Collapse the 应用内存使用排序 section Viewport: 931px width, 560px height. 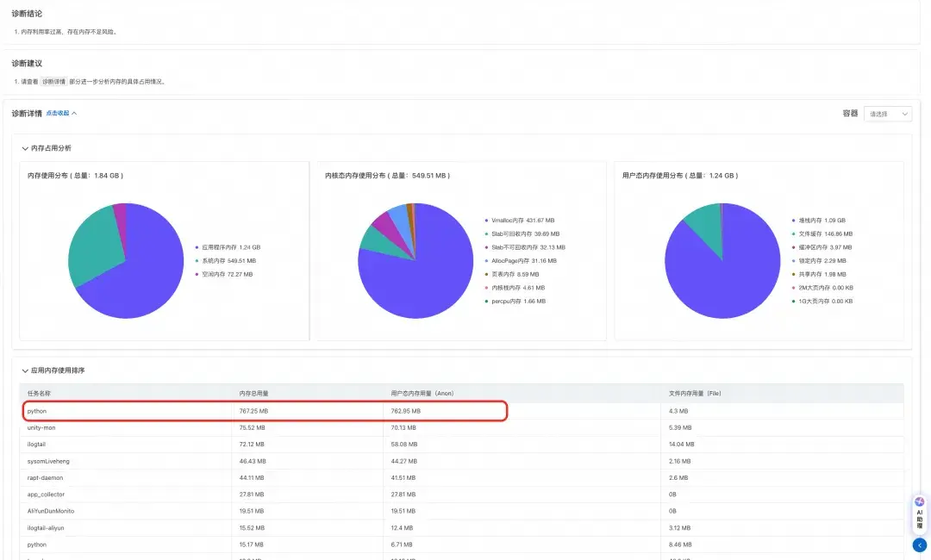pyautogui.click(x=53, y=370)
